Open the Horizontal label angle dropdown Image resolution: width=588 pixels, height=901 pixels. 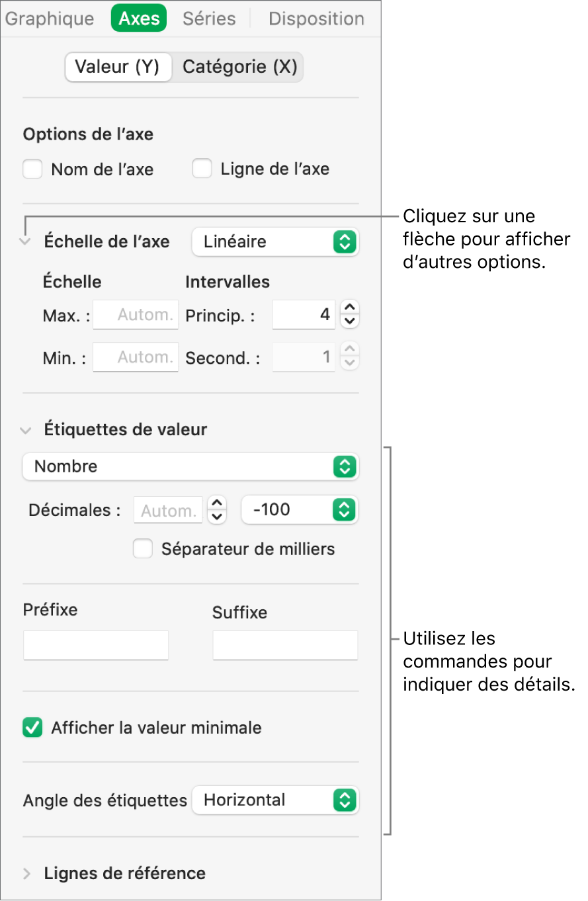[x=274, y=800]
